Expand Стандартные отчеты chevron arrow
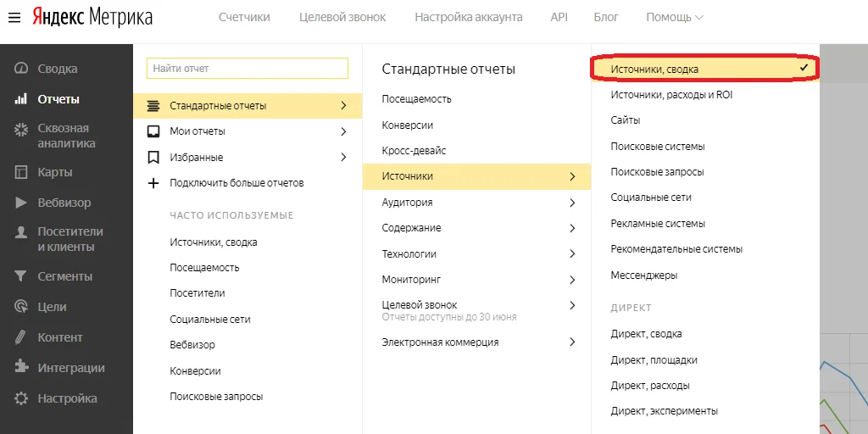Viewport: 868px width, 434px height. coord(344,105)
